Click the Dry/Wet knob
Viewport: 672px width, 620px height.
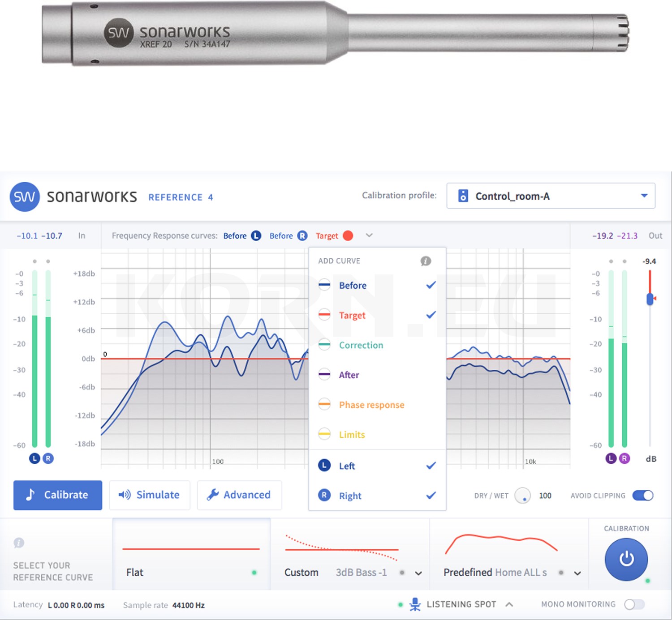click(x=523, y=496)
